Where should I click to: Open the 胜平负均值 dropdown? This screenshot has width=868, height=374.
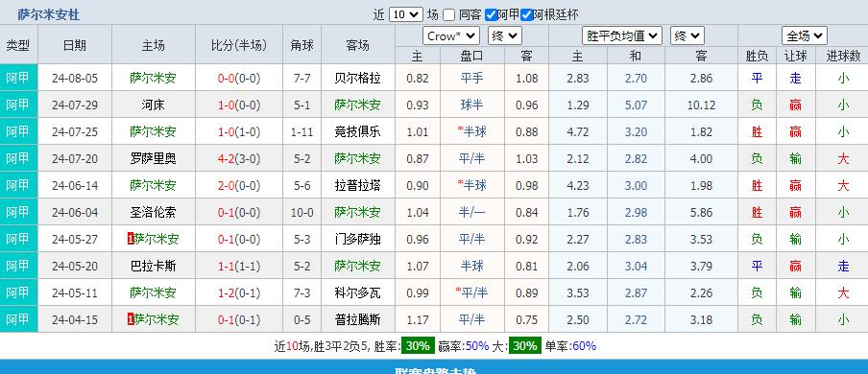click(622, 36)
